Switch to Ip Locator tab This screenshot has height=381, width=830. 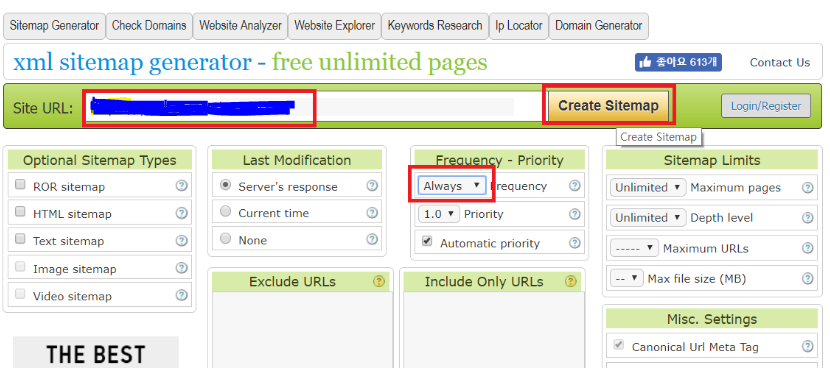pos(519,26)
